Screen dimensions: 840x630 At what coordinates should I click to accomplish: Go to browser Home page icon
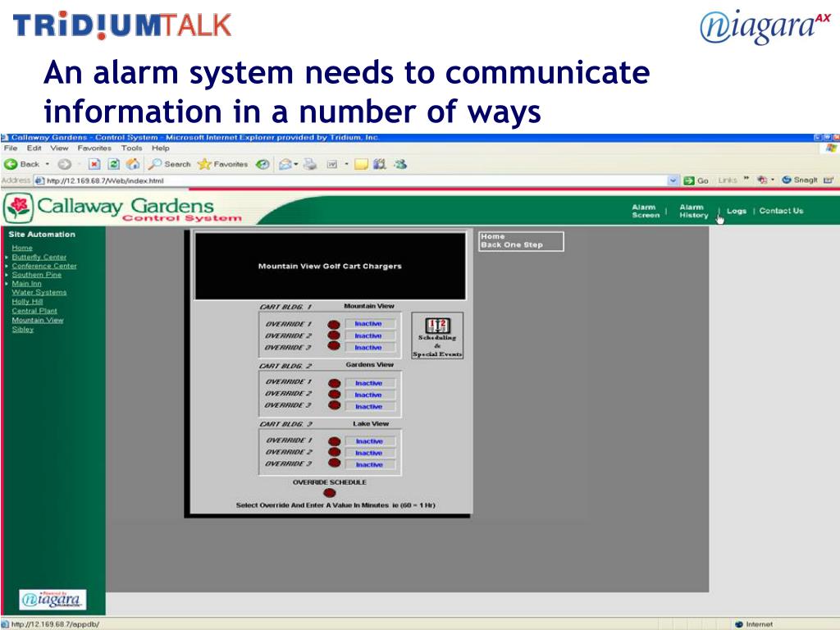pos(133,164)
